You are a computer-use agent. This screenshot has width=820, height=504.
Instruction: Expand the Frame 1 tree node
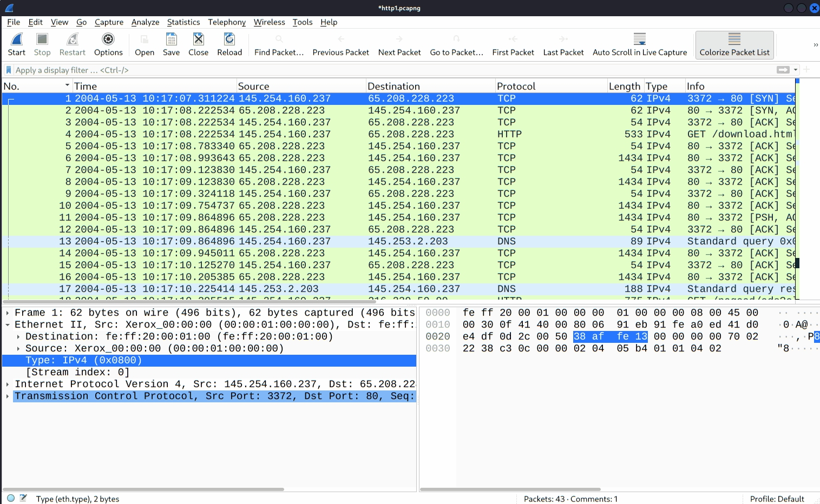coord(8,313)
